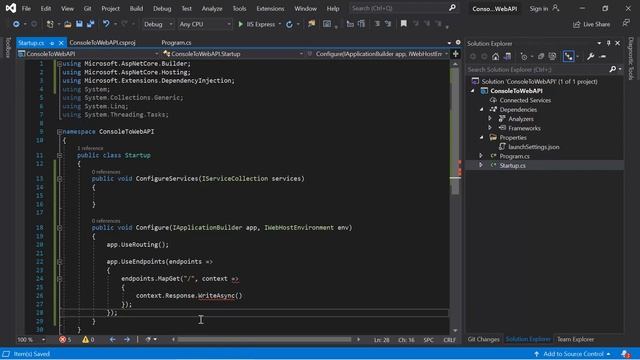The height and width of the screenshot is (360, 640).
Task: Open the Git Changes panel tab
Action: (x=483, y=340)
